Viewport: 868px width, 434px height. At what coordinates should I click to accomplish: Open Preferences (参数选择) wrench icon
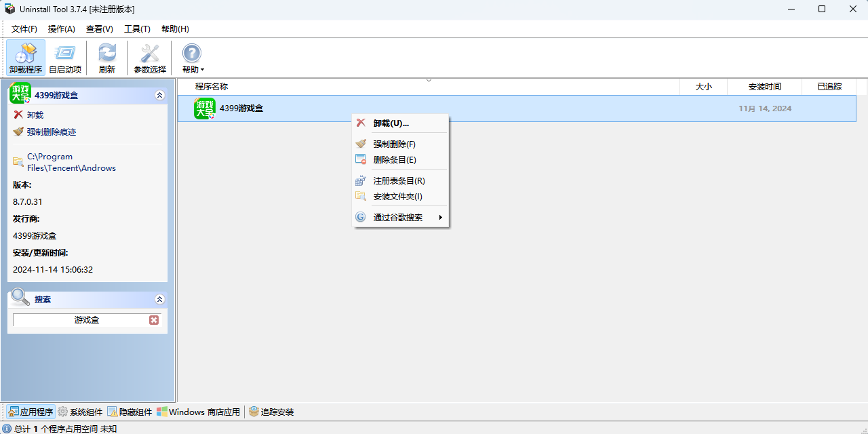point(150,58)
